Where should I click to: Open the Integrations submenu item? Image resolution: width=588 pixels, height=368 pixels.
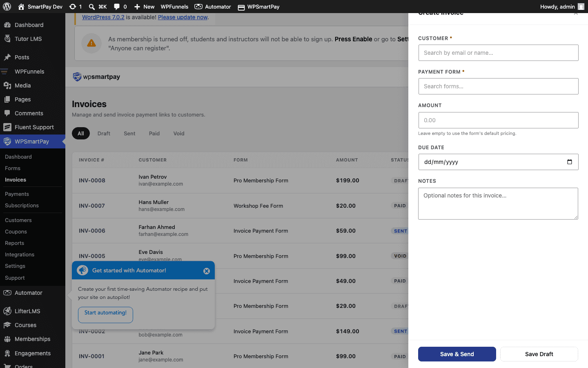point(20,254)
